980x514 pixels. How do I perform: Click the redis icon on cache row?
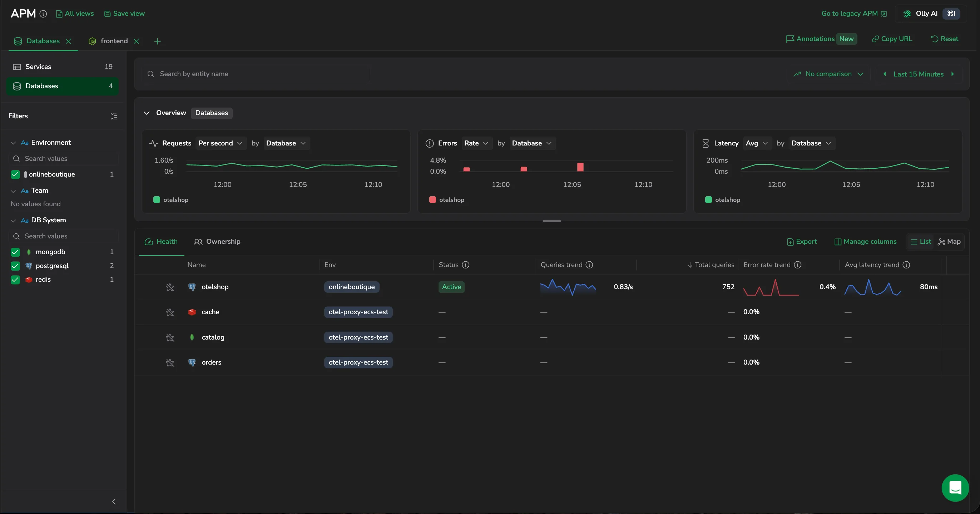pyautogui.click(x=192, y=312)
